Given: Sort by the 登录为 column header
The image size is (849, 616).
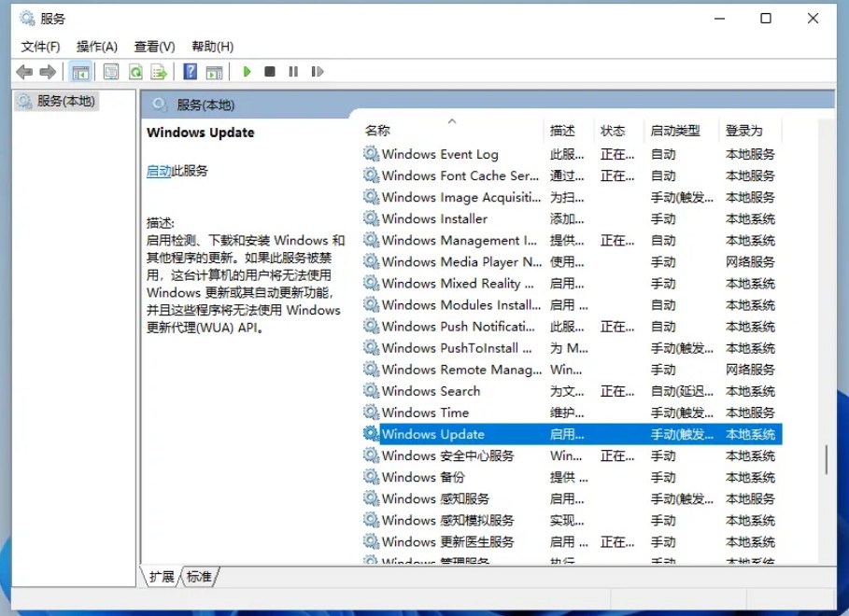Looking at the screenshot, I should click(x=751, y=131).
